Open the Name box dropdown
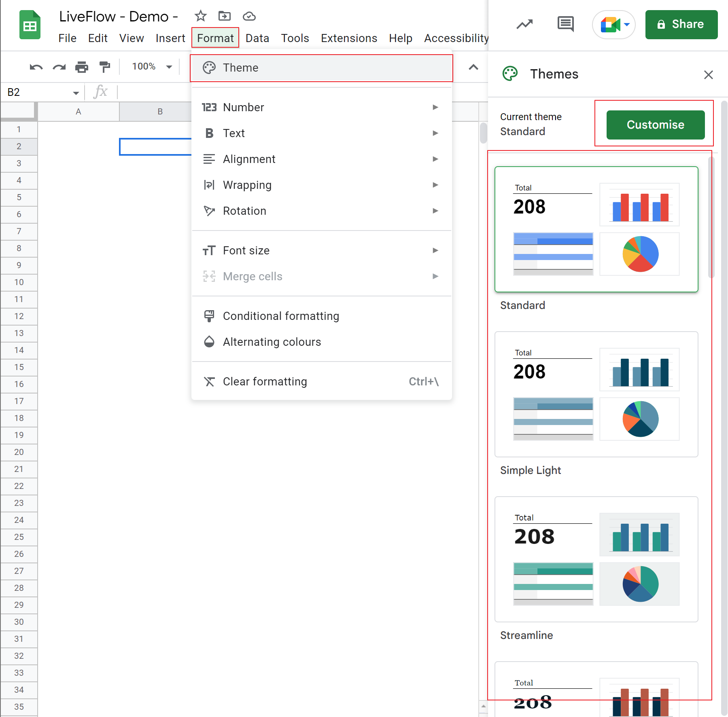Viewport: 728px width, 717px height. point(76,92)
